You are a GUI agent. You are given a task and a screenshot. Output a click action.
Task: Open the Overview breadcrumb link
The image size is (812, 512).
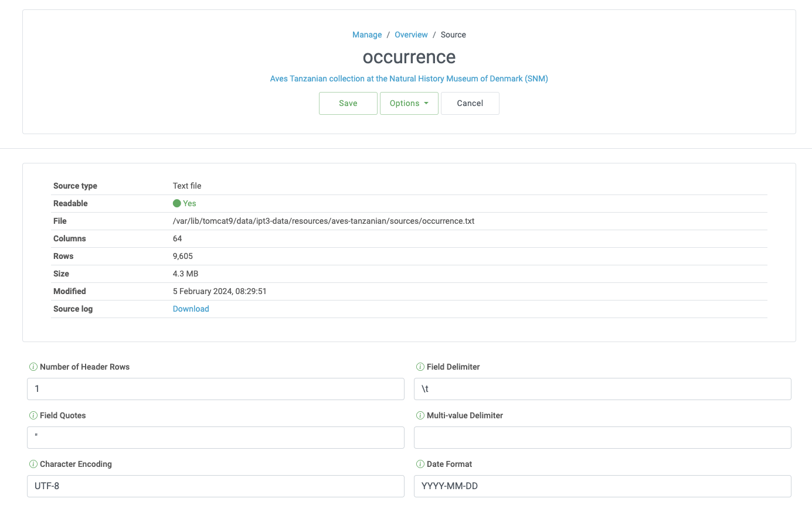(x=411, y=35)
